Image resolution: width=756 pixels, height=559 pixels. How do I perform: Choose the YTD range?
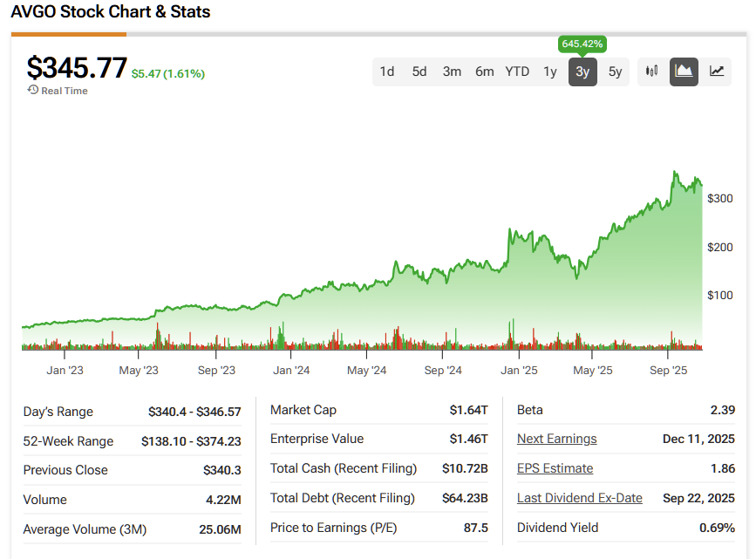tap(517, 72)
